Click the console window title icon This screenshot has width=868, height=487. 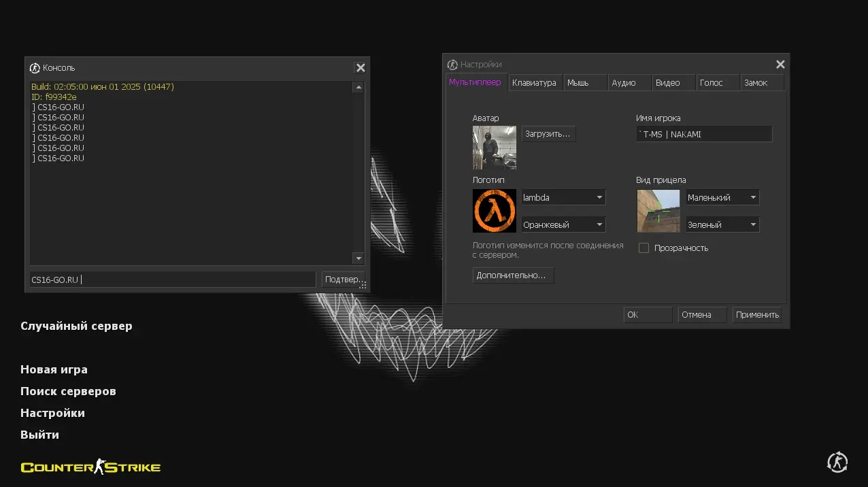click(35, 68)
